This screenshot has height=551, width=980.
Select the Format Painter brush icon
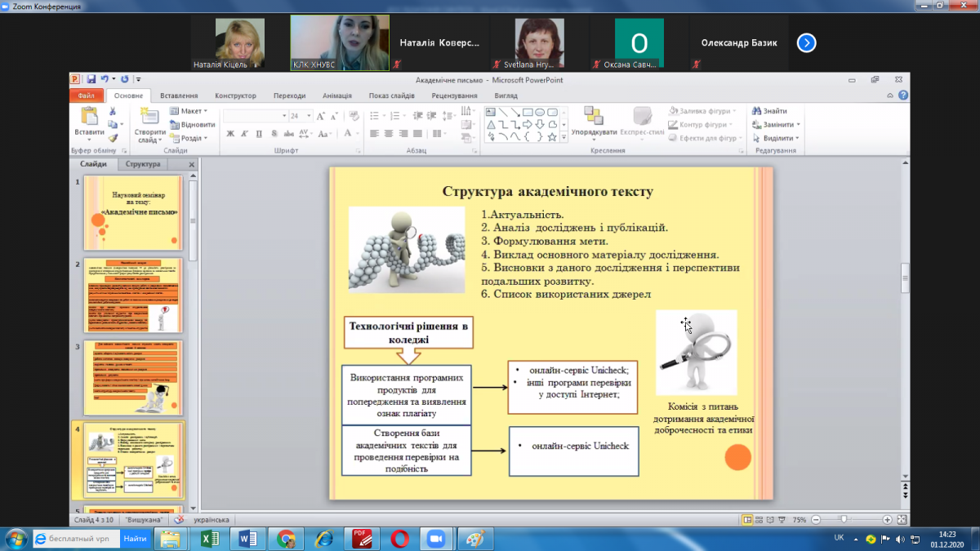click(114, 138)
